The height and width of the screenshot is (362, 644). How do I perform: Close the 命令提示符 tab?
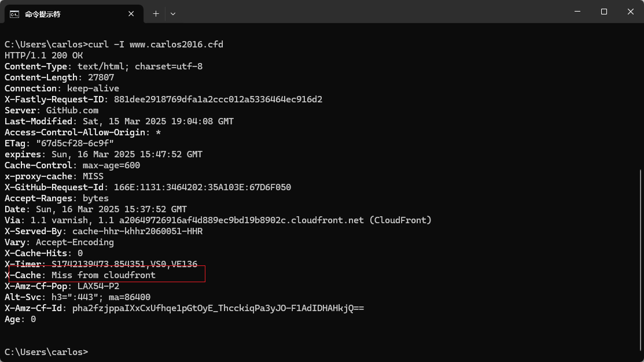(131, 14)
